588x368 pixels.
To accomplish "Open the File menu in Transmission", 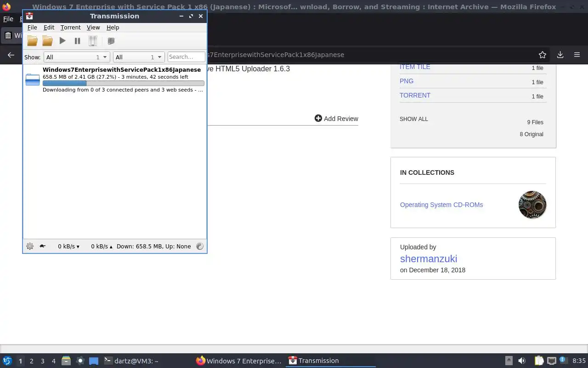I will tap(32, 28).
